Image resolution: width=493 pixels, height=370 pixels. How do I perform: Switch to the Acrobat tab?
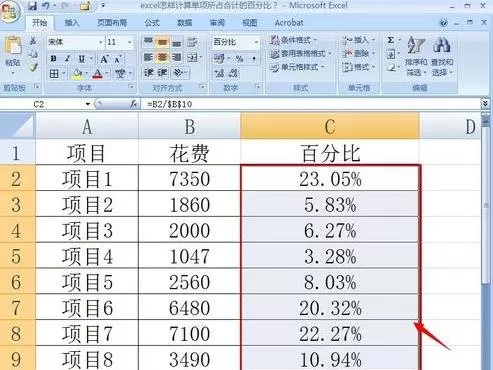coord(289,23)
